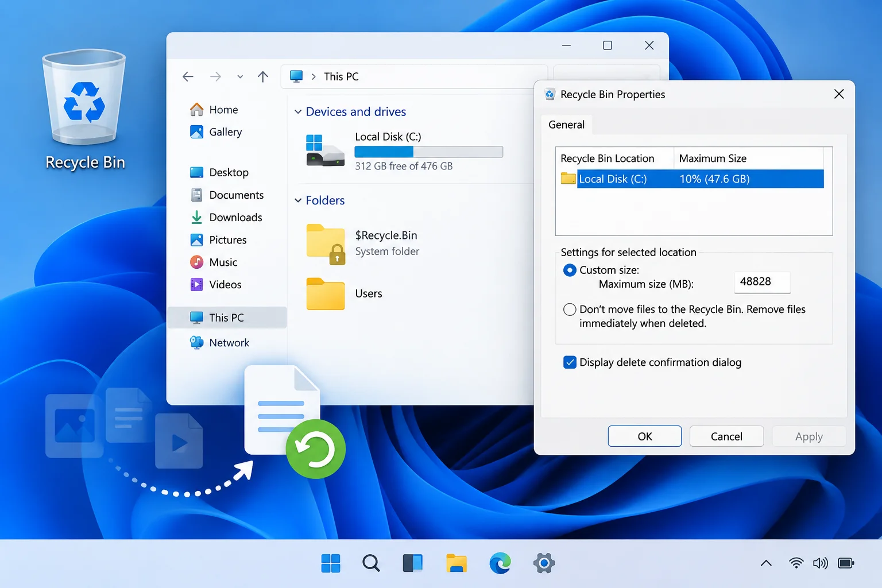
Task: Select Don't move files to Recycle Bin option
Action: tap(570, 310)
